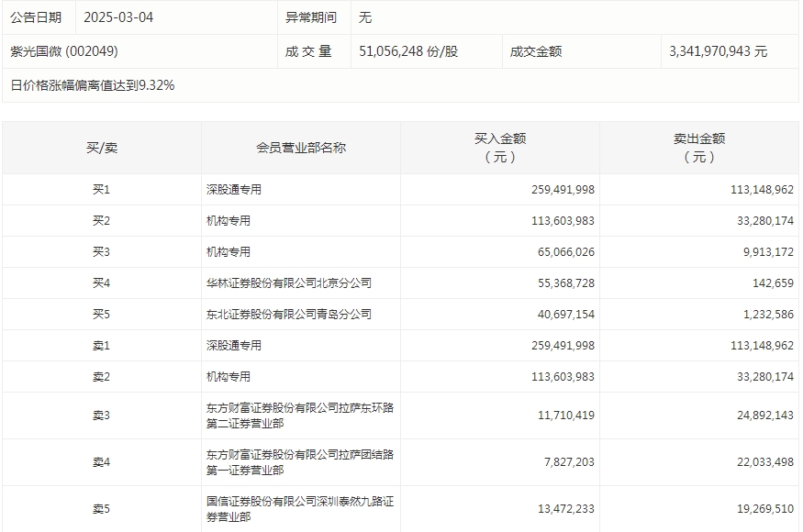Image resolution: width=803 pixels, height=532 pixels.
Task: Select the date 2025-03-04
Action: [118, 17]
